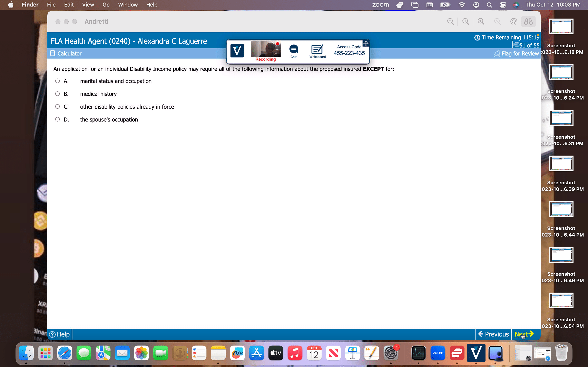
Task: Click the zoom out magnifier icon
Action: [x=450, y=22]
